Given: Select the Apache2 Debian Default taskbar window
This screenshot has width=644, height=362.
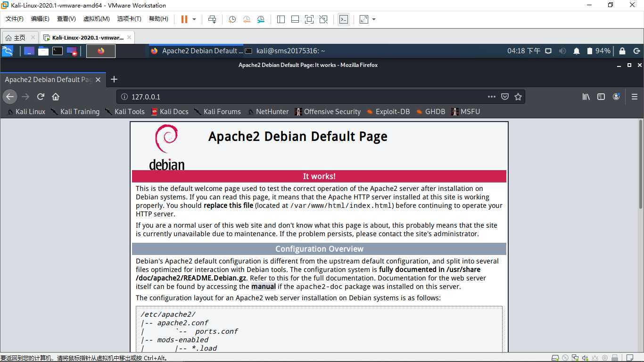Looking at the screenshot, I should coord(197,51).
